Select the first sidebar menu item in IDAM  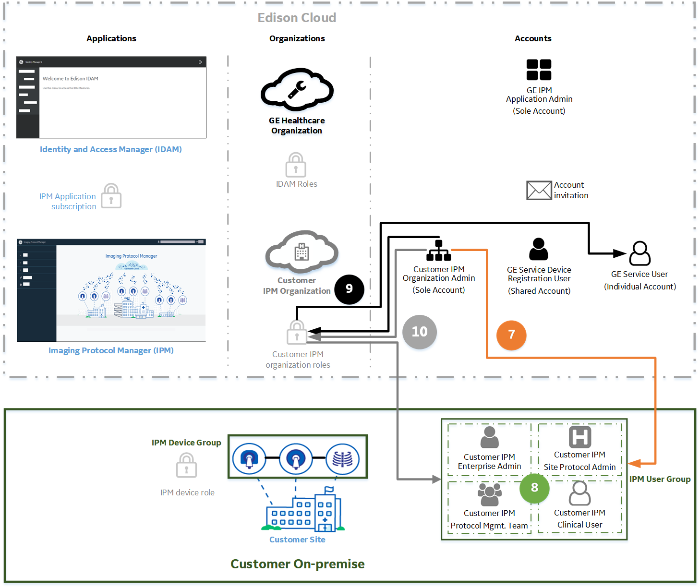27,72
